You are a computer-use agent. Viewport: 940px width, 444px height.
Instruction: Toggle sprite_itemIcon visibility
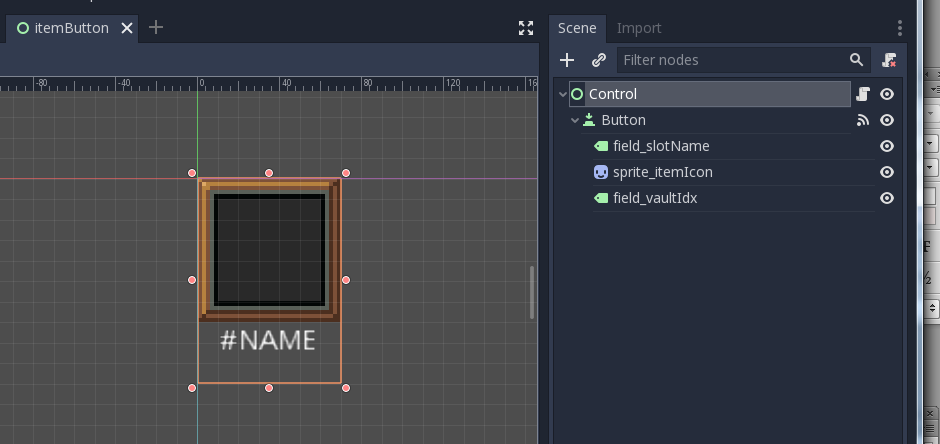tap(886, 172)
